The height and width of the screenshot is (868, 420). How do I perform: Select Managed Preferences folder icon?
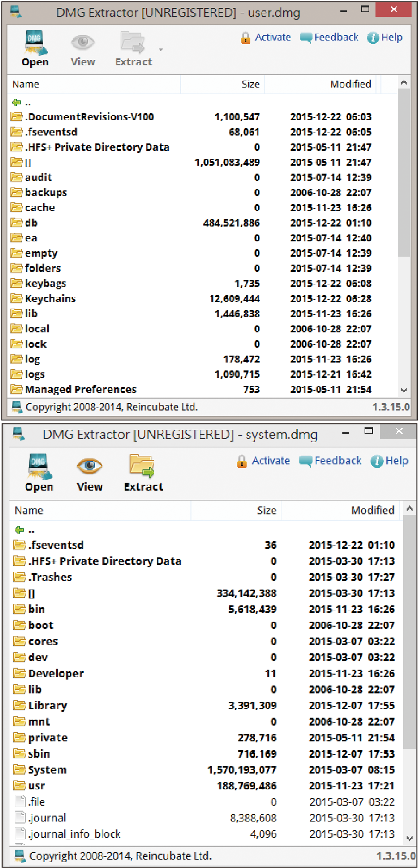coord(17,389)
